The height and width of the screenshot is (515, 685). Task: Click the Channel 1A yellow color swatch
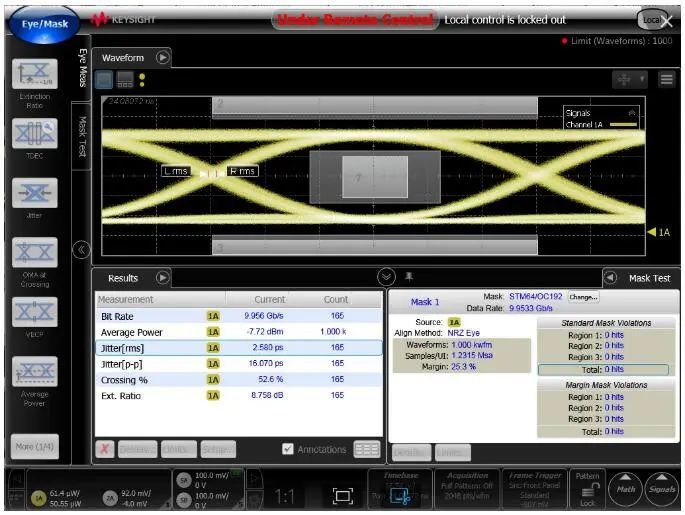coord(623,124)
